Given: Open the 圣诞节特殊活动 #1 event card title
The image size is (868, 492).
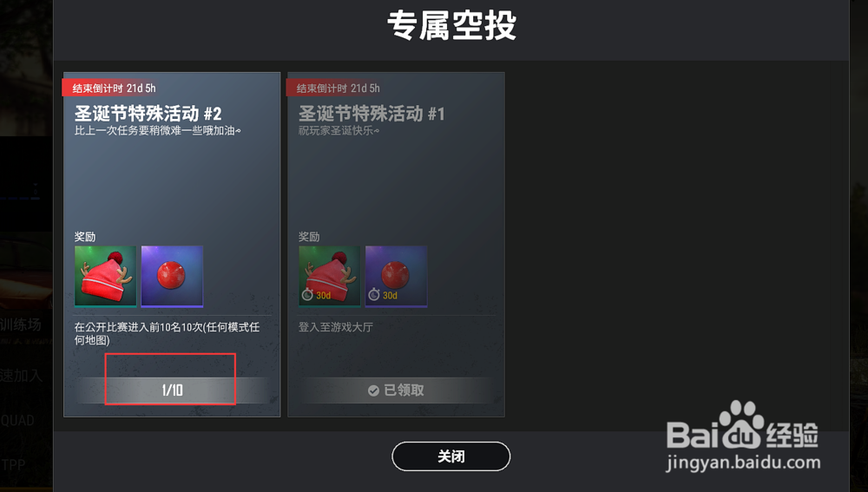Looking at the screenshot, I should coord(372,114).
